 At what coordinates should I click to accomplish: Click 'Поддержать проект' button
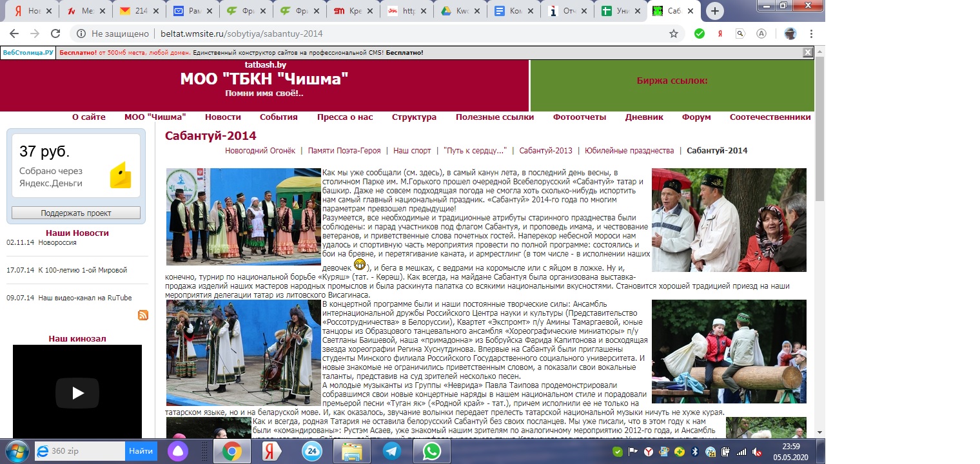[76, 213]
